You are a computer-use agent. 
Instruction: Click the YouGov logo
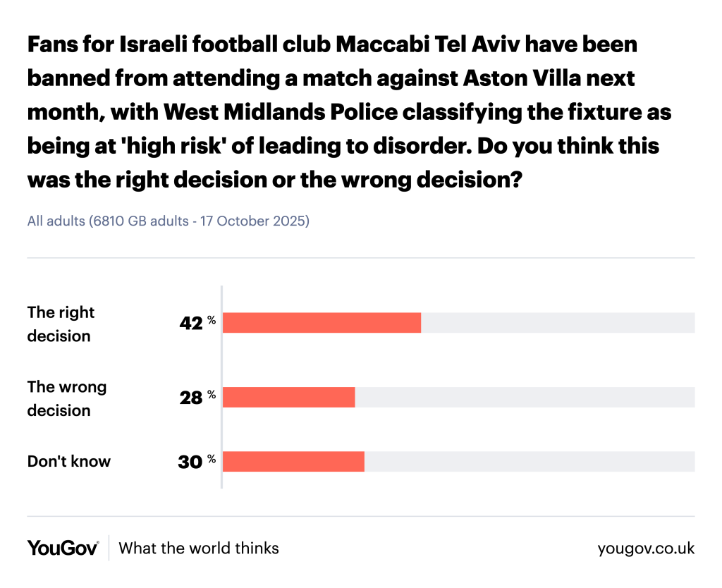tap(63, 548)
